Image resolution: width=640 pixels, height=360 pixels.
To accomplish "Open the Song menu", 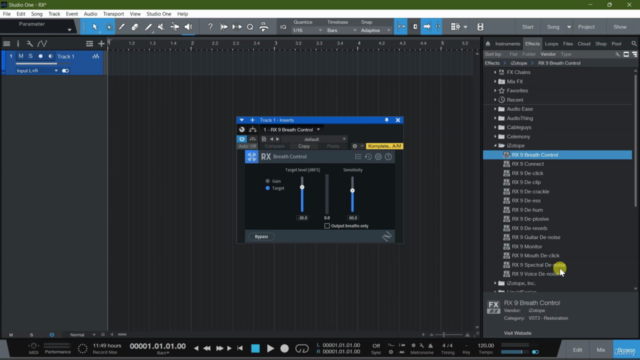I will pyautogui.click(x=37, y=14).
